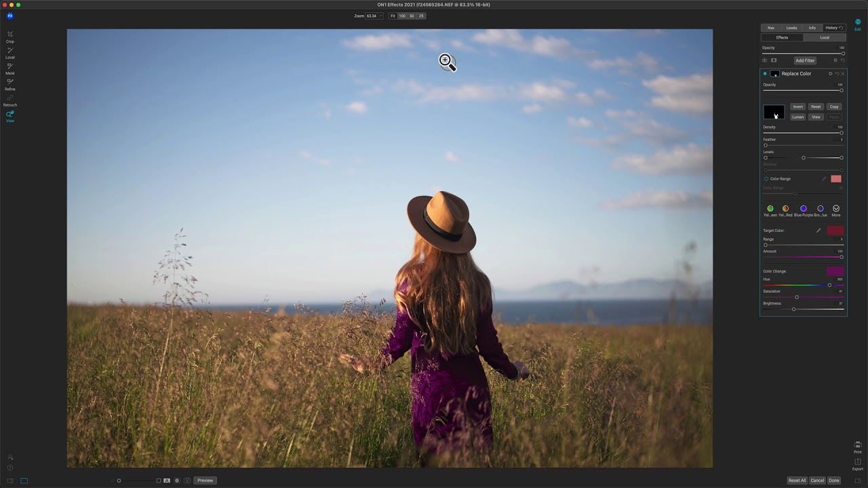Select the Yellow-Red color preset
Viewport: 868px width, 488px height.
click(785, 209)
